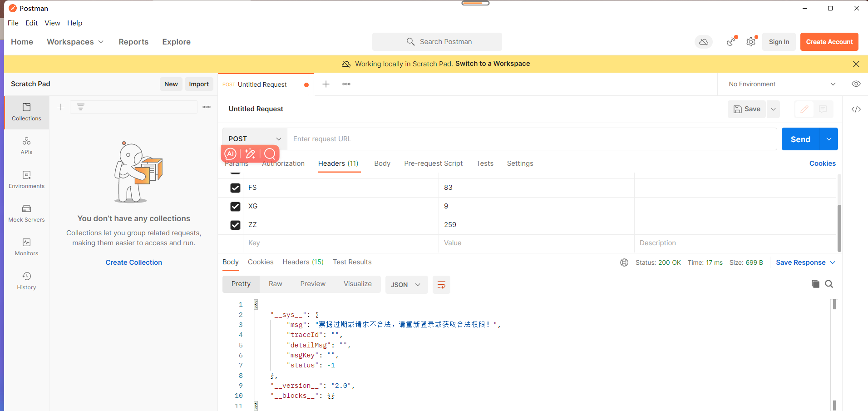Click the pencil edit icon beside Save
This screenshot has width=868, height=411.
click(804, 109)
